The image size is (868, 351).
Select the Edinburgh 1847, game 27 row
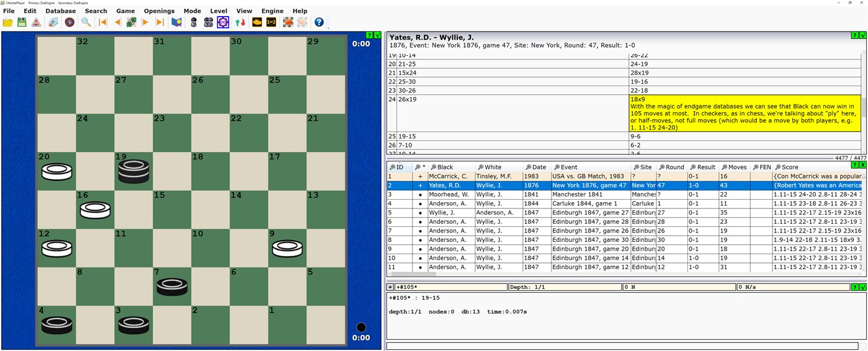pyautogui.click(x=625, y=213)
